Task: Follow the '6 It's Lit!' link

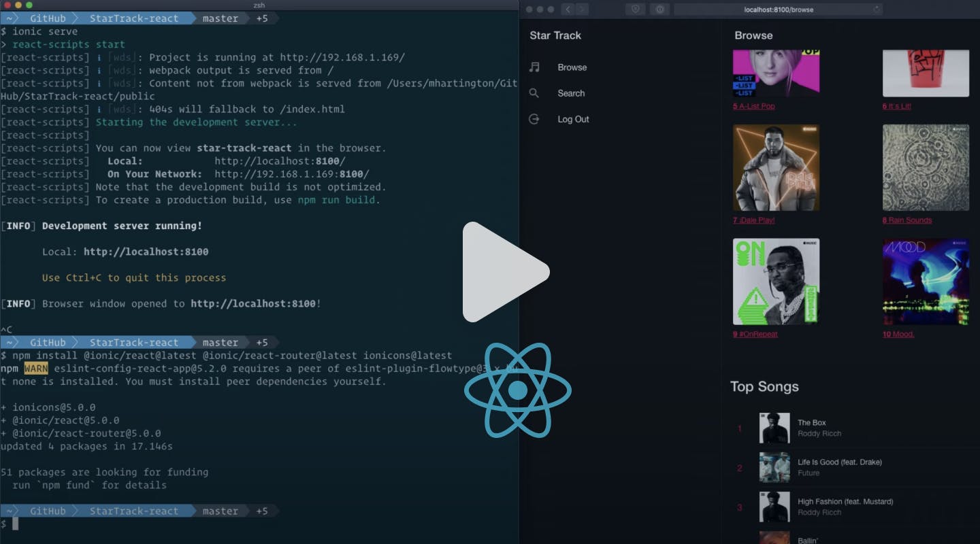Action: 897,106
